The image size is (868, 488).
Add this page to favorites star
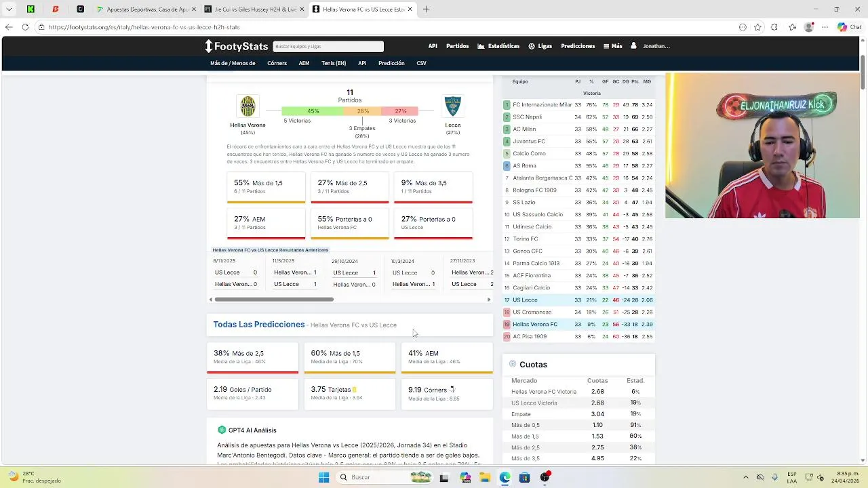(757, 27)
